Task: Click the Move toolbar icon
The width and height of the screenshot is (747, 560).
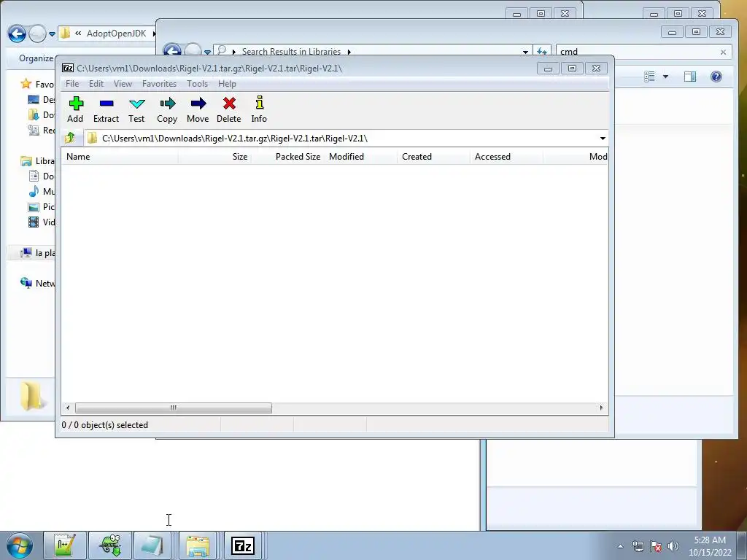Action: pyautogui.click(x=198, y=109)
